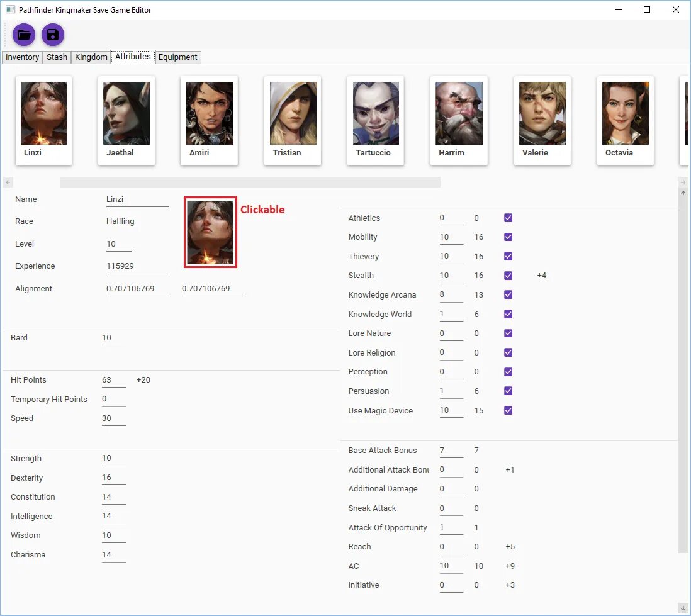Toggle the Lore Religion checkbox

coord(508,352)
